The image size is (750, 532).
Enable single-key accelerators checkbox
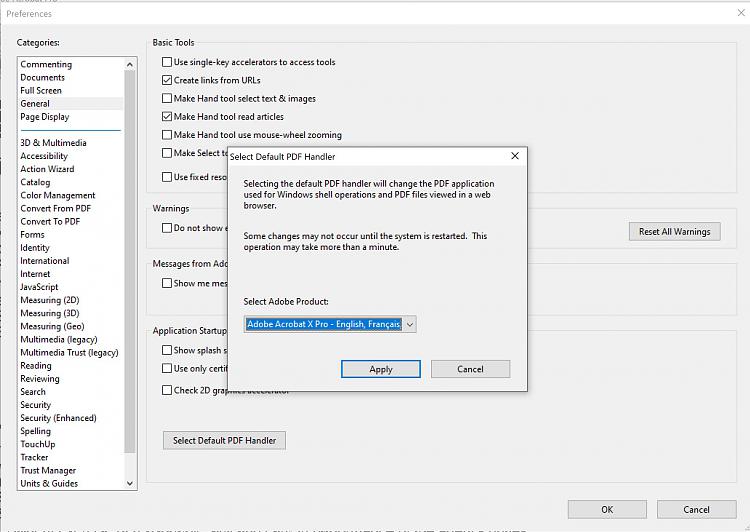point(167,62)
